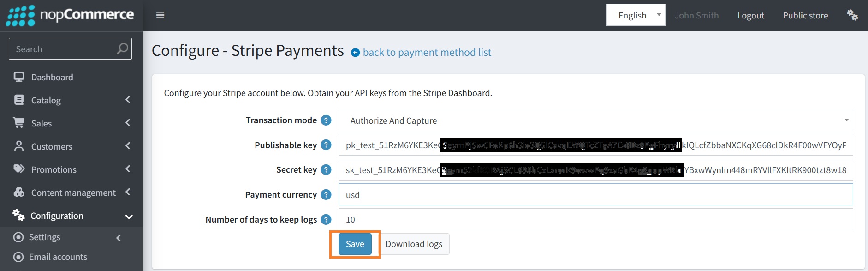868x271 pixels.
Task: Toggle the hamburger sidebar menu icon
Action: (x=160, y=15)
